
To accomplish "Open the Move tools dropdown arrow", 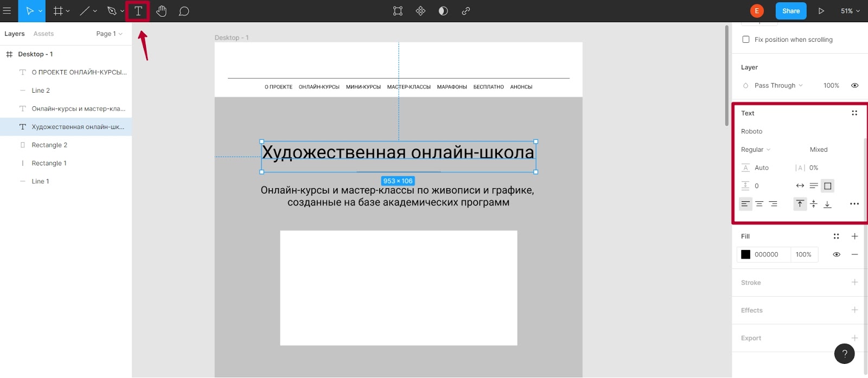I will [40, 11].
